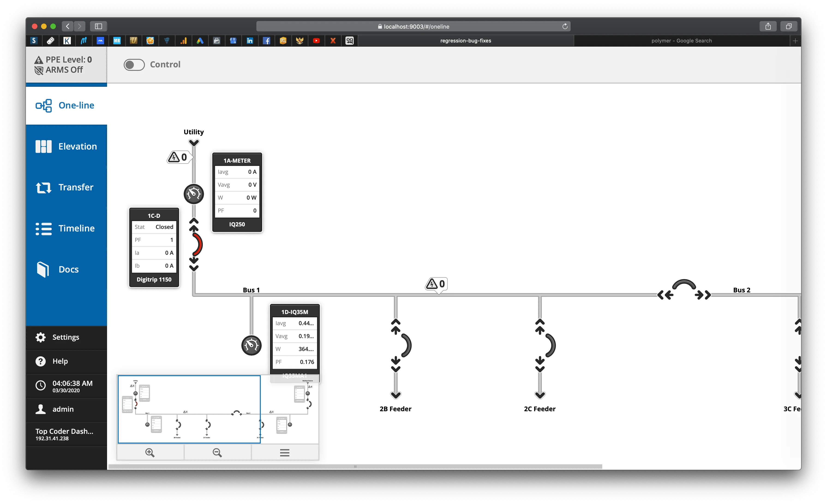Toggle the browser sidebar
This screenshot has height=504, width=827.
(x=98, y=26)
